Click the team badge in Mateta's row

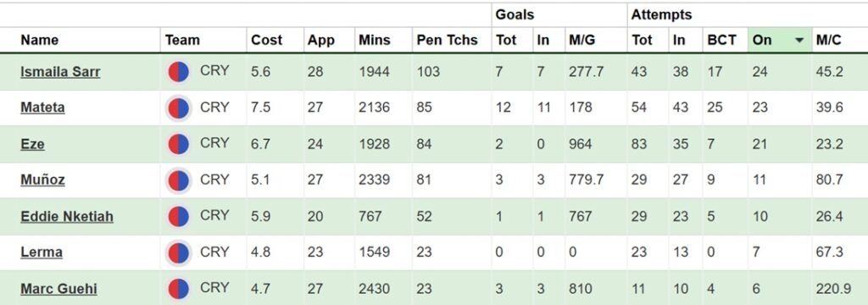pos(178,108)
